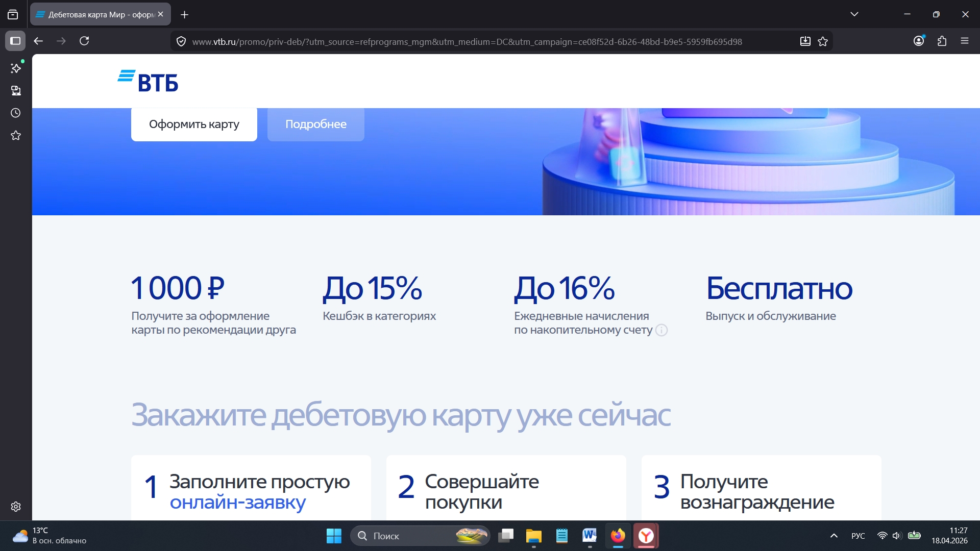Reload the current VTB page
Image resolution: width=980 pixels, height=551 pixels.
tap(85, 41)
